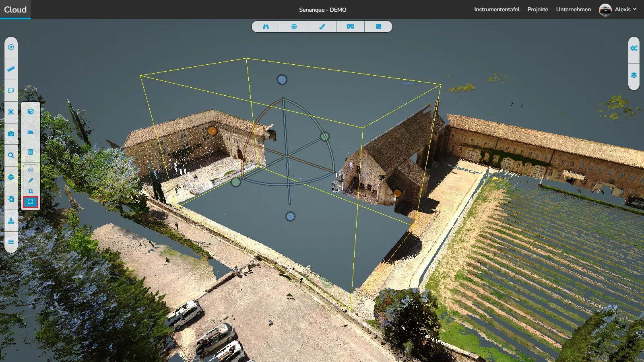
Task: Expand the layers panel on right
Action: click(634, 75)
